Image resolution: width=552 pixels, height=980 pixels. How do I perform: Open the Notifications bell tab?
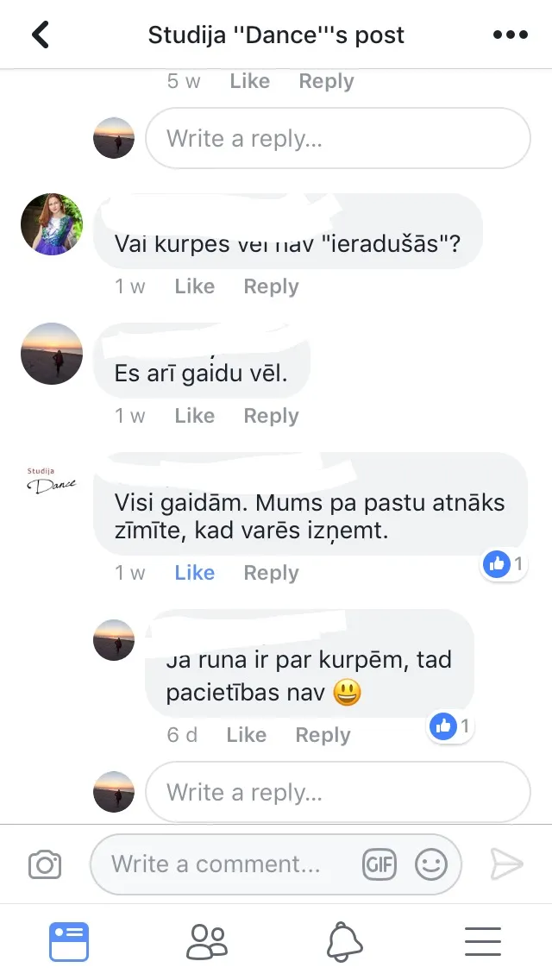tap(344, 941)
